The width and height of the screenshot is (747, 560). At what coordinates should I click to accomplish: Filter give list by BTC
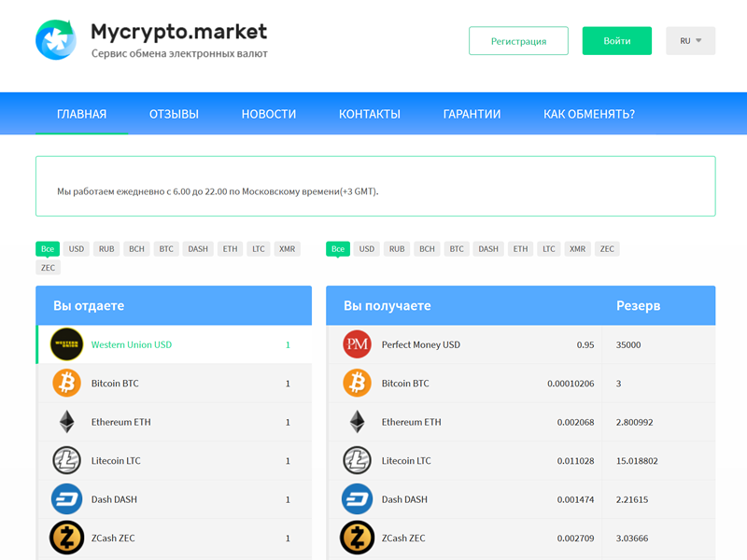pos(166,248)
